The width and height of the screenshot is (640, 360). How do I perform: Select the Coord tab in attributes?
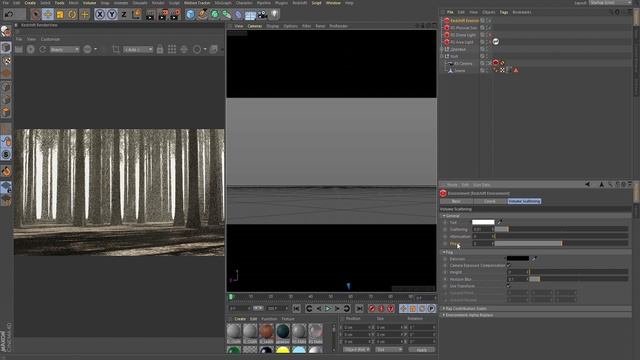click(x=489, y=201)
